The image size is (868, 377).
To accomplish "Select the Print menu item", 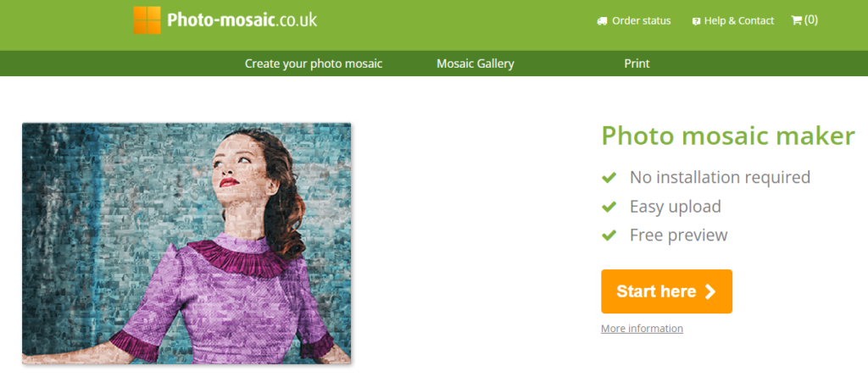I will [x=637, y=64].
